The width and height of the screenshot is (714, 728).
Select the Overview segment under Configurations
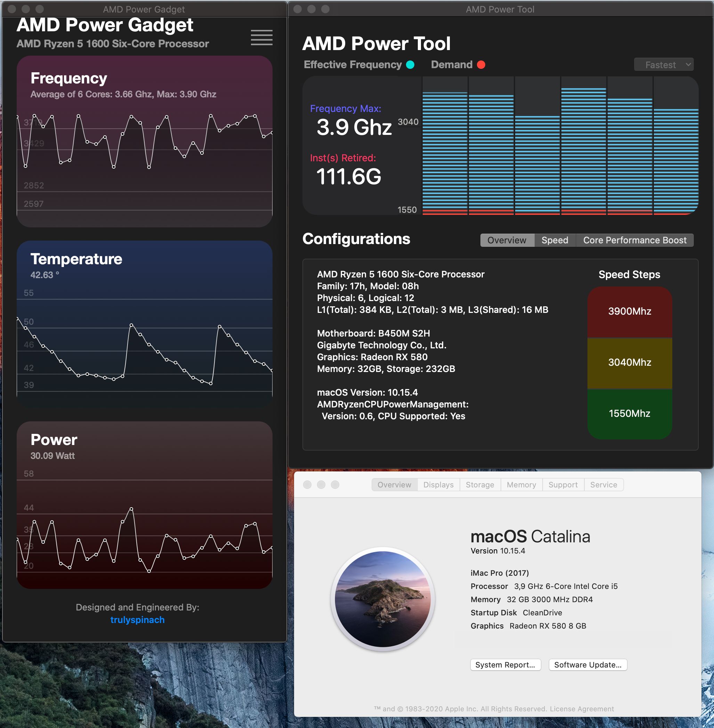coord(506,240)
